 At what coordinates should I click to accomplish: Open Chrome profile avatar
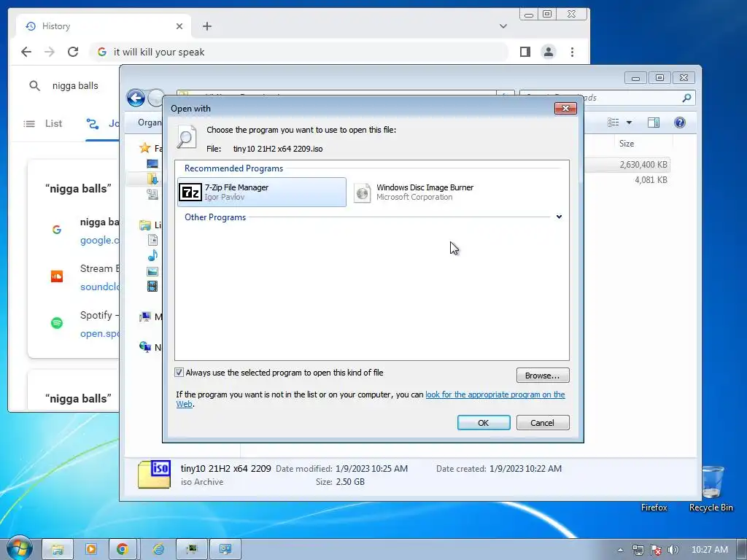coord(549,52)
